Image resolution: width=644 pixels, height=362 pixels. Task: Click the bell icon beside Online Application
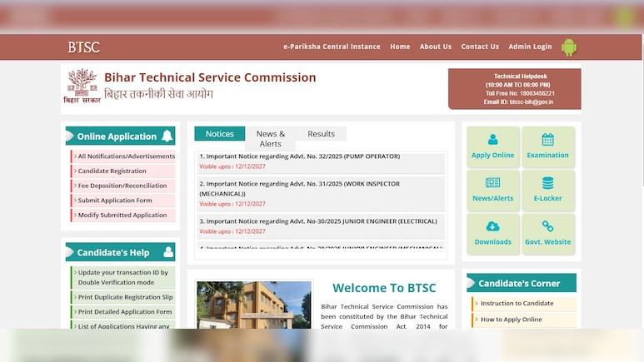(x=167, y=136)
